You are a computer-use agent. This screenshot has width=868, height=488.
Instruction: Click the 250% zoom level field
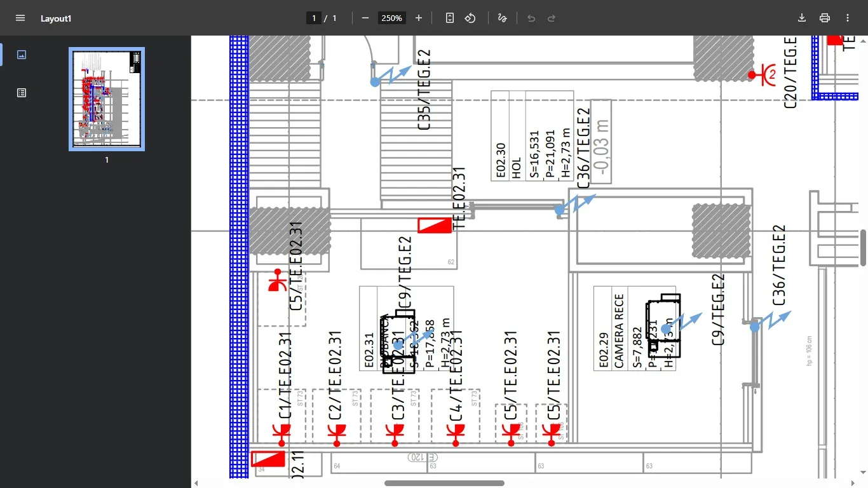[391, 18]
